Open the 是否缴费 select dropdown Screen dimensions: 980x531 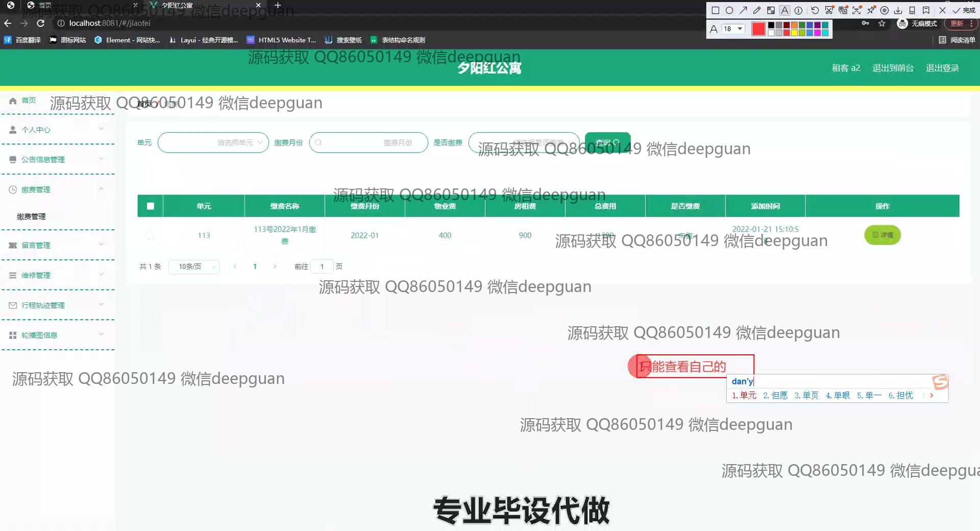tap(524, 142)
